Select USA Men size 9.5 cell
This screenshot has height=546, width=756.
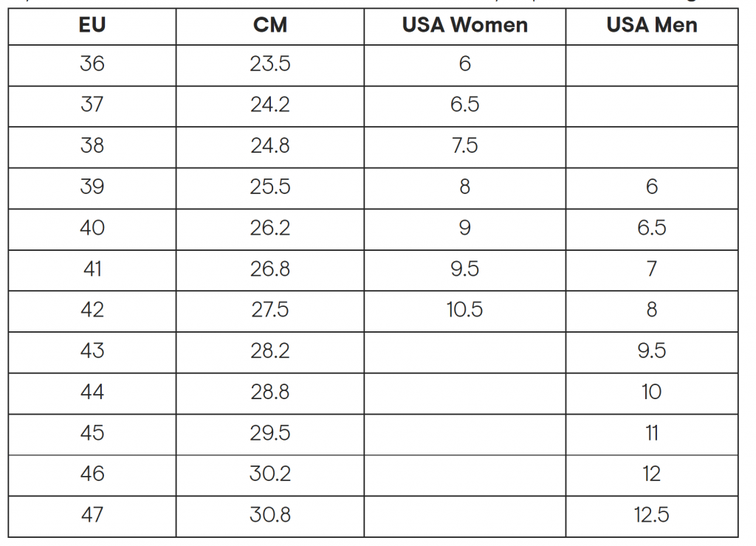click(652, 352)
